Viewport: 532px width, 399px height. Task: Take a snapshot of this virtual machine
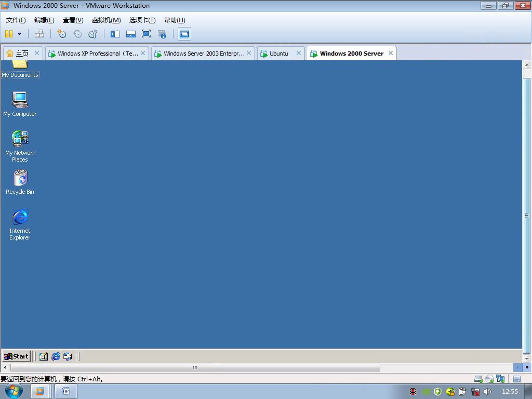[62, 34]
